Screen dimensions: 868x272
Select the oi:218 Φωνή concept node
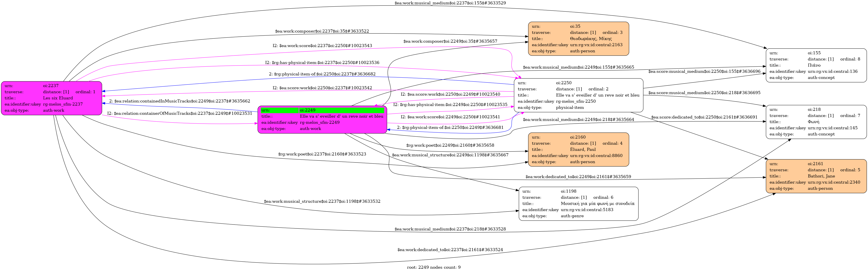pos(816,122)
